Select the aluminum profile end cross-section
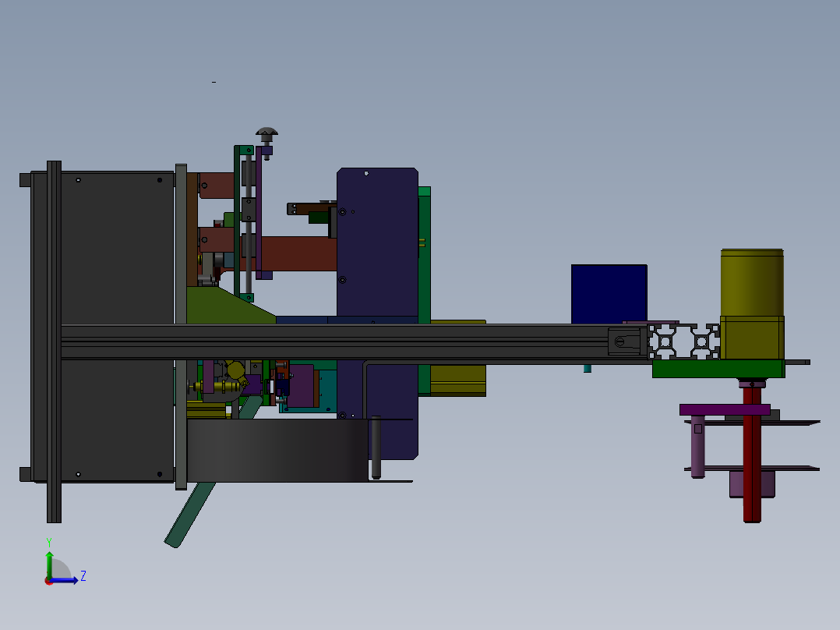 [683, 342]
